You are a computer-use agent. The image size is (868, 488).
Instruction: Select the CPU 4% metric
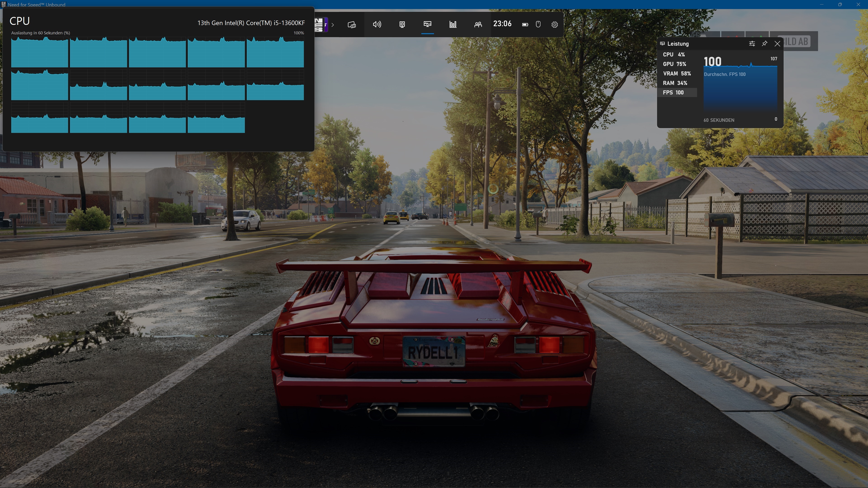674,54
